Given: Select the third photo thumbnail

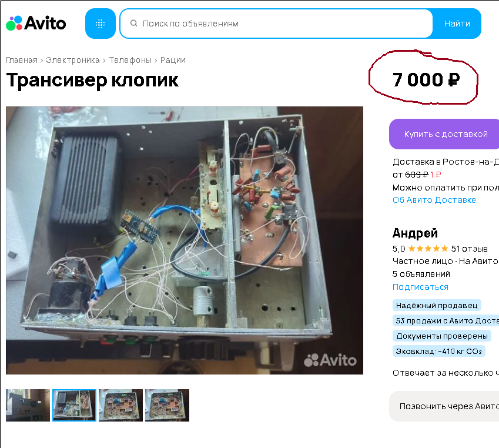Looking at the screenshot, I should [120, 405].
